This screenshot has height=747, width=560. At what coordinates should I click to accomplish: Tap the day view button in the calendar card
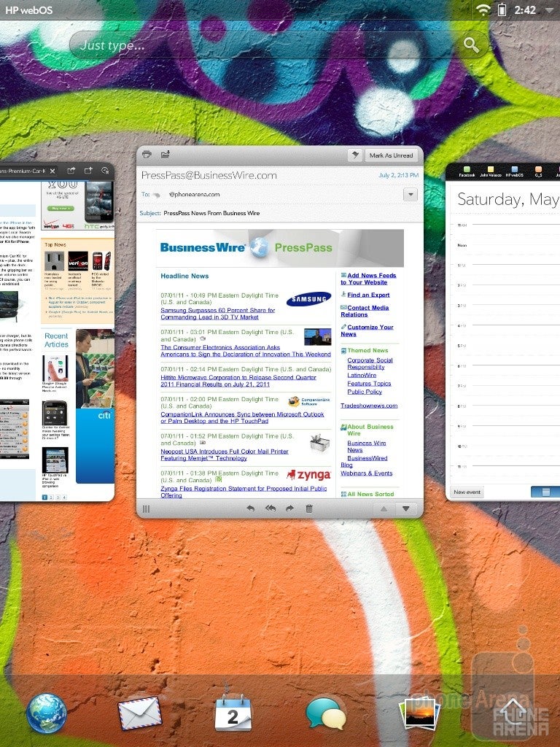pyautogui.click(x=546, y=492)
